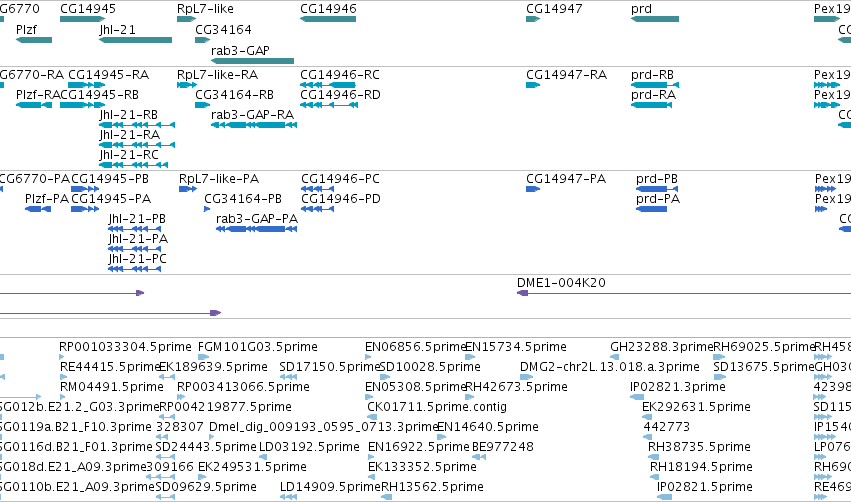Click EST BE977248
Image resolution: width=851 pixels, height=502 pixels.
coord(503,447)
